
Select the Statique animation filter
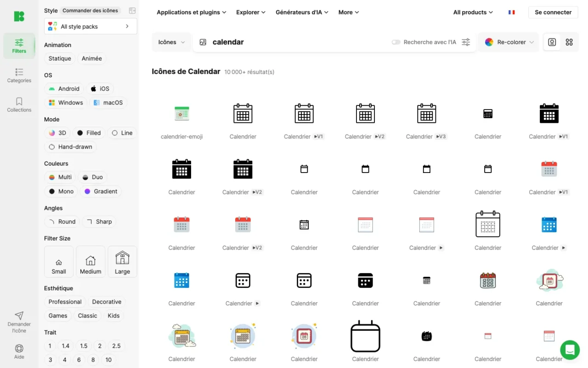60,58
